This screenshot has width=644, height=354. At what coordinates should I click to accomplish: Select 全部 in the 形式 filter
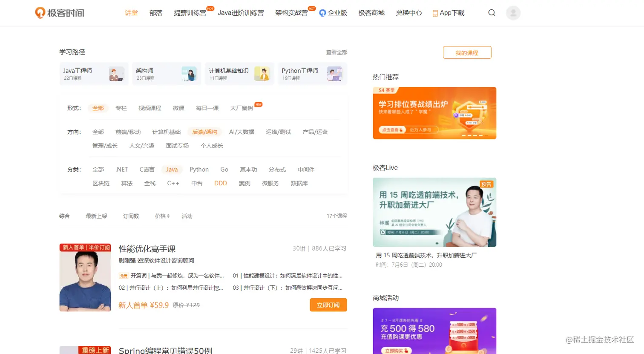pos(98,108)
